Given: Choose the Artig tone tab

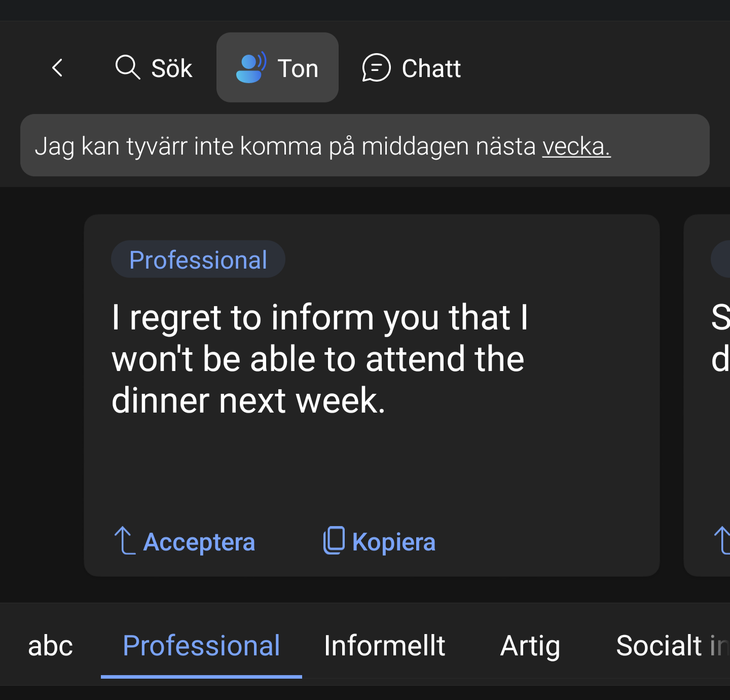Looking at the screenshot, I should click(x=530, y=647).
